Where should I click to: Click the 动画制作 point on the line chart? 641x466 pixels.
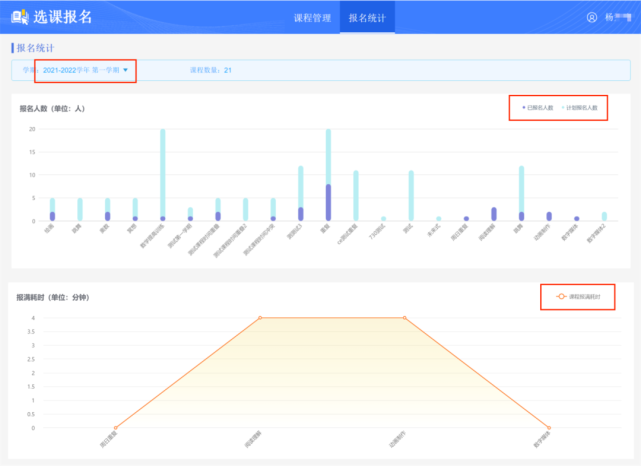(x=405, y=318)
